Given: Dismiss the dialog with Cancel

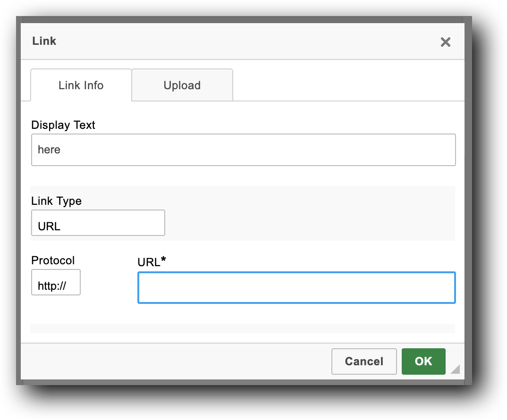Looking at the screenshot, I should click(363, 361).
